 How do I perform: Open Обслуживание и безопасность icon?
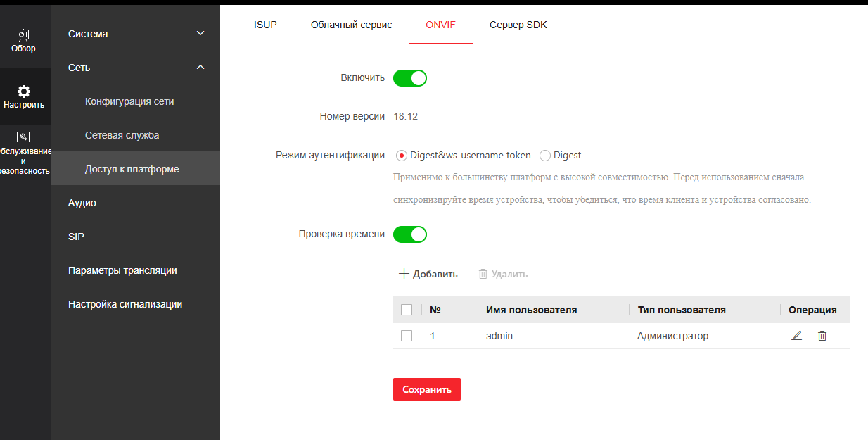[x=23, y=137]
